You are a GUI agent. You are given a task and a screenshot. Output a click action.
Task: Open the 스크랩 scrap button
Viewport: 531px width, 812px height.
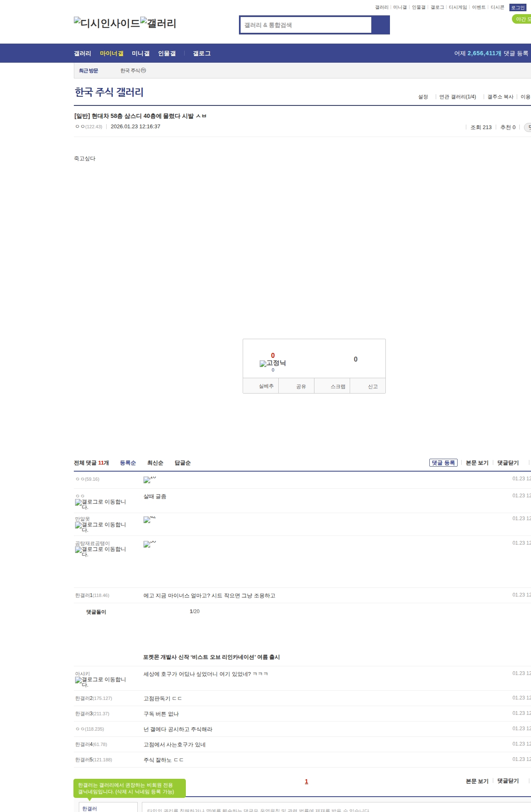(338, 386)
